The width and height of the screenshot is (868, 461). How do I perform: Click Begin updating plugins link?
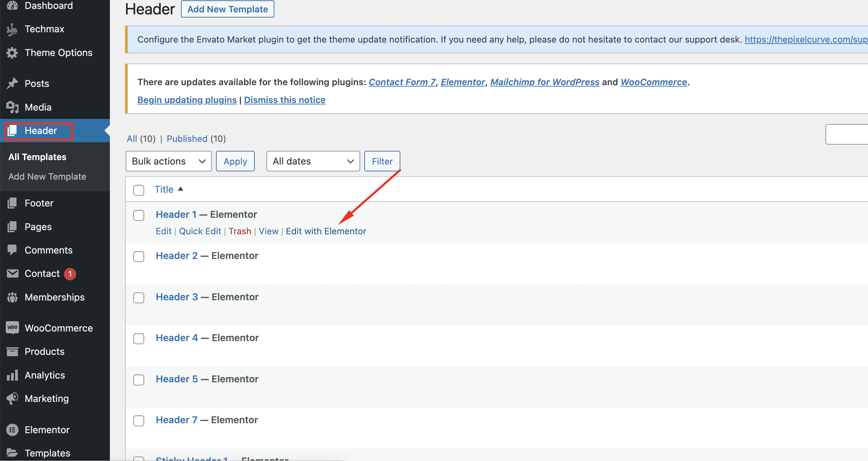187,100
